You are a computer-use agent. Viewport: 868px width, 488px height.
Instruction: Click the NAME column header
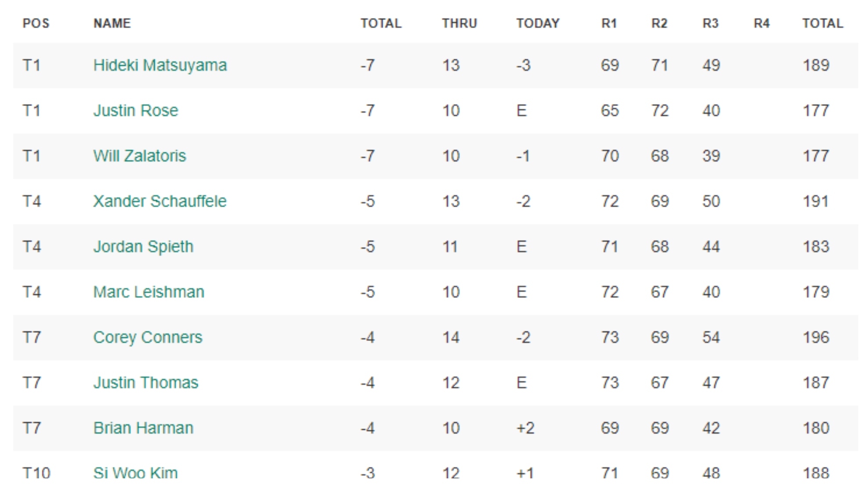(112, 23)
